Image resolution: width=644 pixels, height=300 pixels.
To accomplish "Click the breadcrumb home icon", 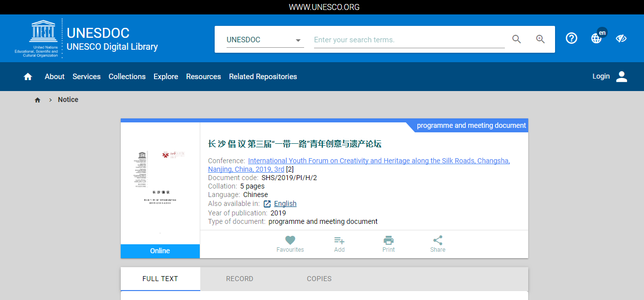I will [x=37, y=100].
